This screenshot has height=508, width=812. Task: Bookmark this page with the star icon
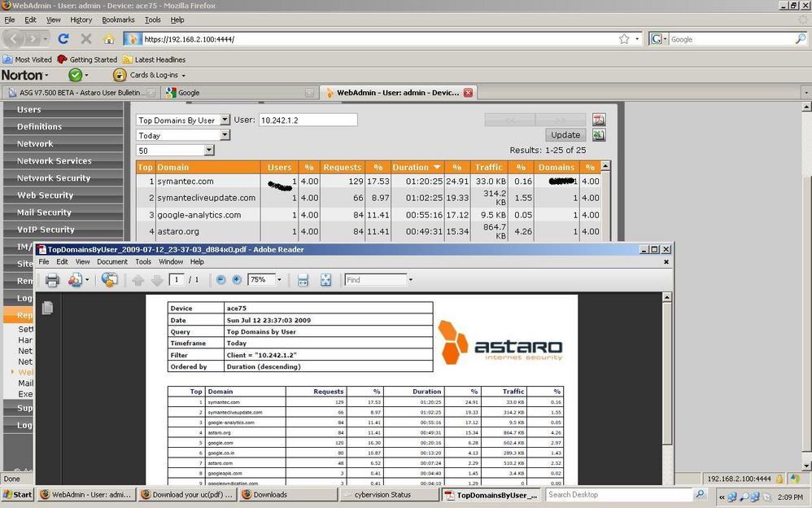coord(624,39)
